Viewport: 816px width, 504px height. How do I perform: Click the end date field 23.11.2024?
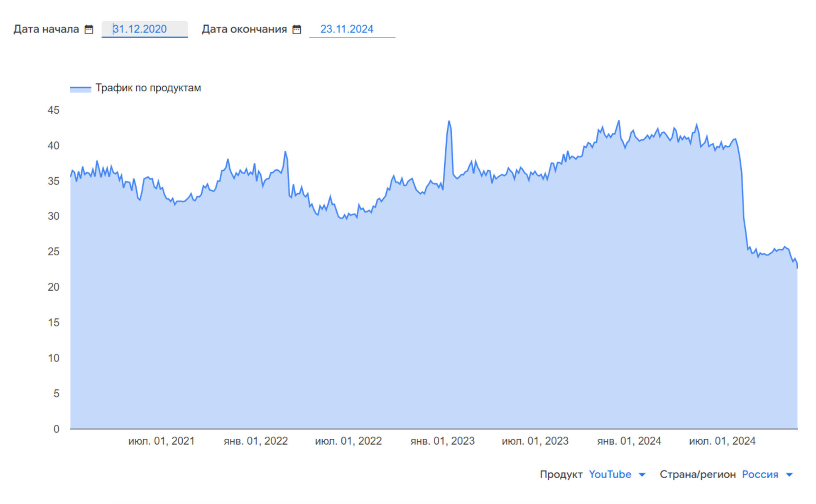coord(351,29)
